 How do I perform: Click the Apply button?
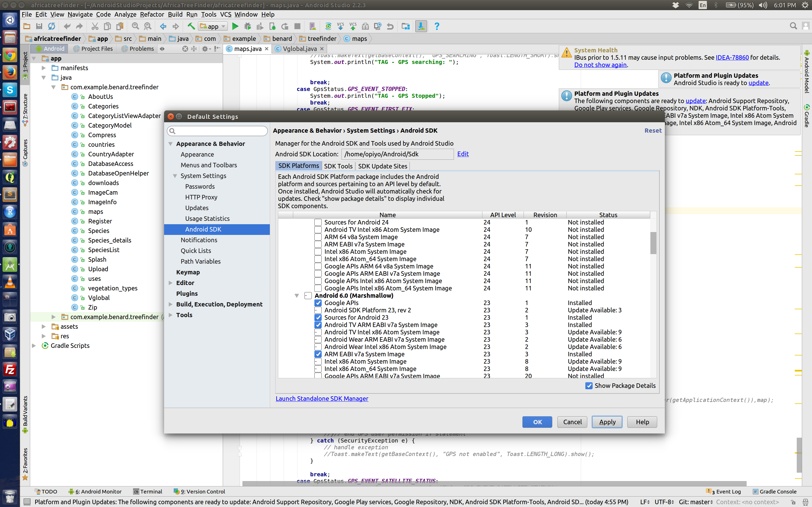click(x=607, y=422)
